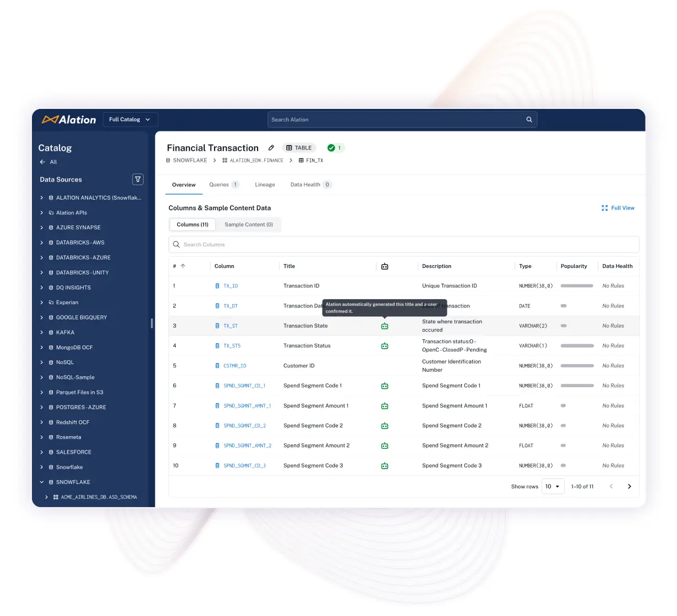The image size is (677, 616).
Task: Click the robot icon column header
Action: pos(385,266)
